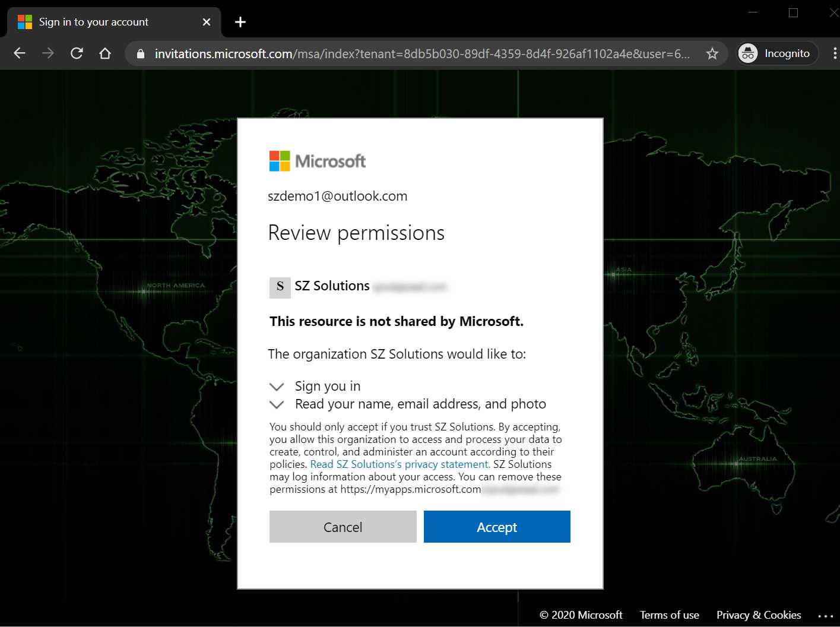Click the browser forward arrow
The height and width of the screenshot is (627, 840).
(47, 53)
